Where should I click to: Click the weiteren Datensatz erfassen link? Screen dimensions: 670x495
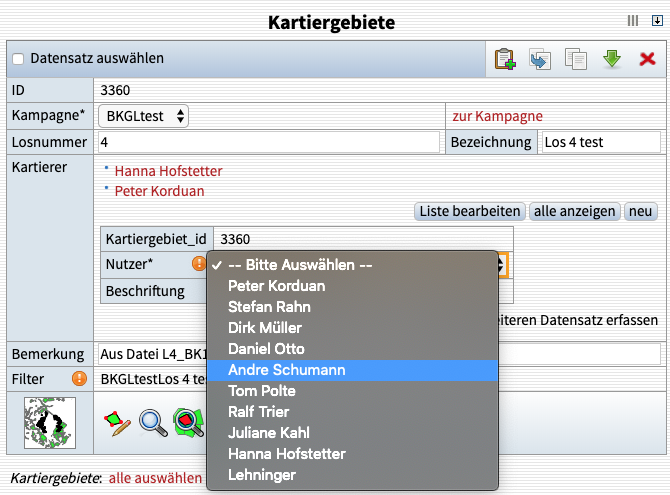tap(579, 320)
